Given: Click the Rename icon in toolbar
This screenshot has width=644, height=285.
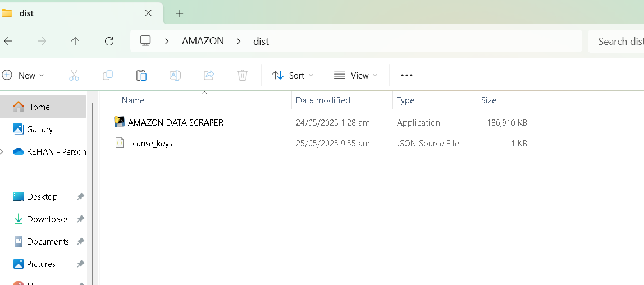Looking at the screenshot, I should pos(175,75).
